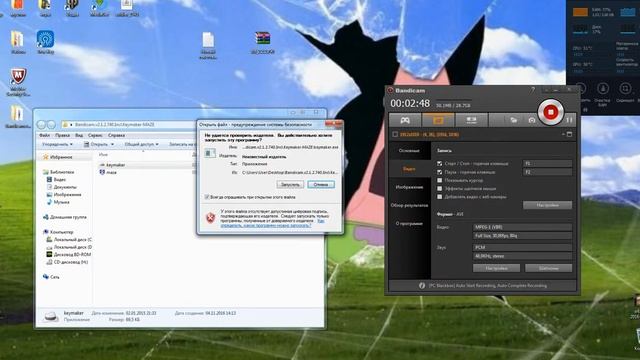Click Bandicam's camera screenshot icon
This screenshot has height=360, width=640.
tap(532, 120)
